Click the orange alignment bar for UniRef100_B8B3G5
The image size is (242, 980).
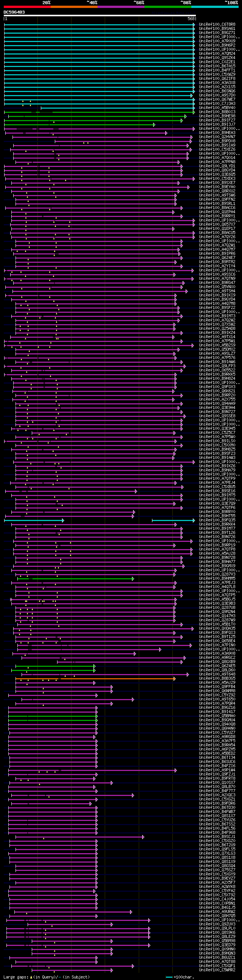coord(95,679)
